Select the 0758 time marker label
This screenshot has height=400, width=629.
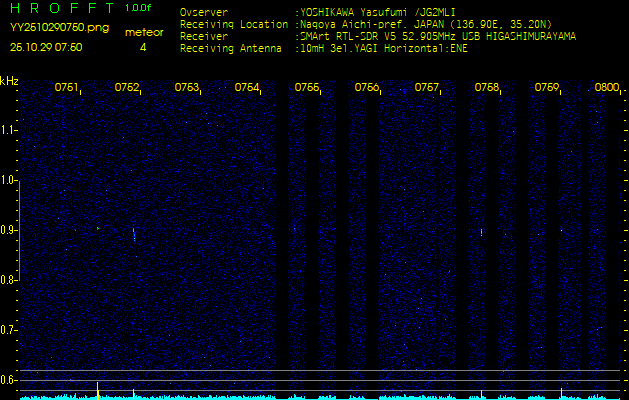(486, 87)
